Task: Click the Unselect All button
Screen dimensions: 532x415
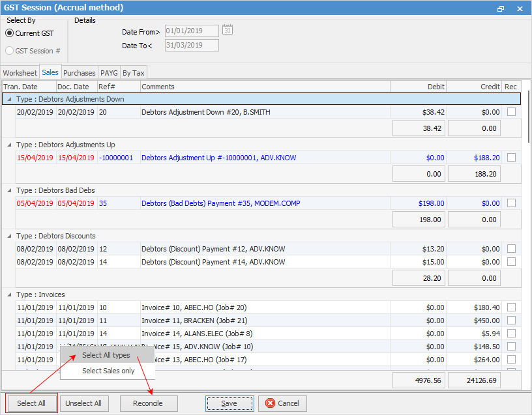Action: [84, 403]
